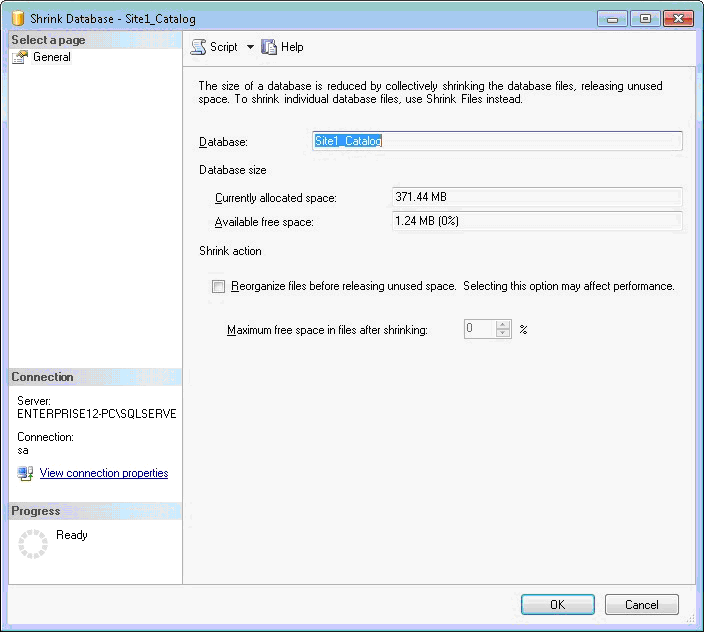Viewport: 704px width, 632px height.
Task: Click the Script toolbar icon
Action: (198, 47)
